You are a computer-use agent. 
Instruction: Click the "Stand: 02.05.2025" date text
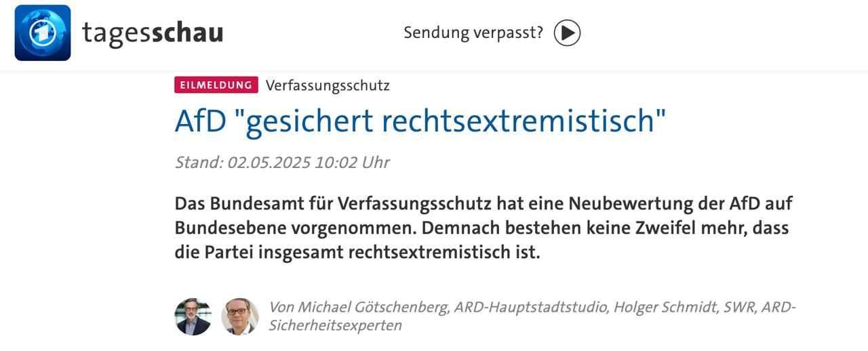tap(242, 163)
